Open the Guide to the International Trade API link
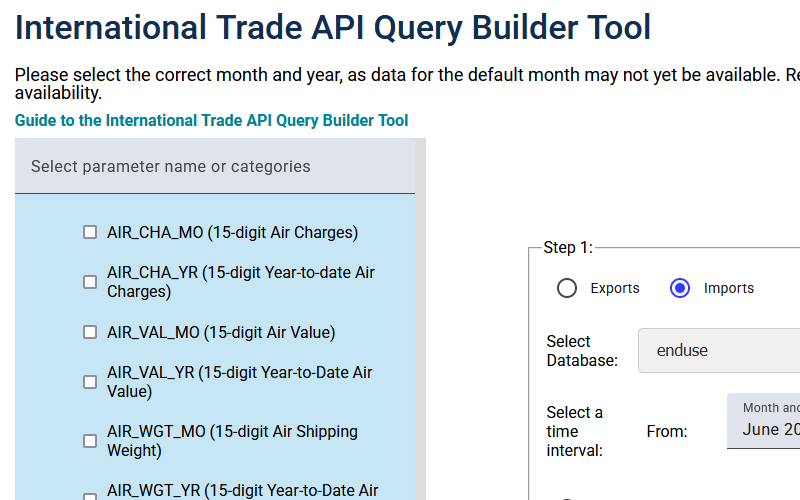 click(x=211, y=120)
